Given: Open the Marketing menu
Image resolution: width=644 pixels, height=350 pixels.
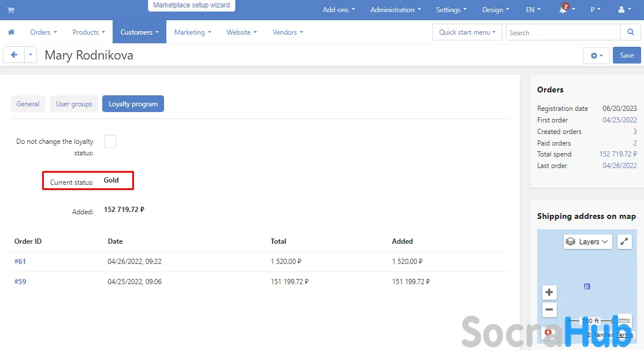Looking at the screenshot, I should (192, 32).
